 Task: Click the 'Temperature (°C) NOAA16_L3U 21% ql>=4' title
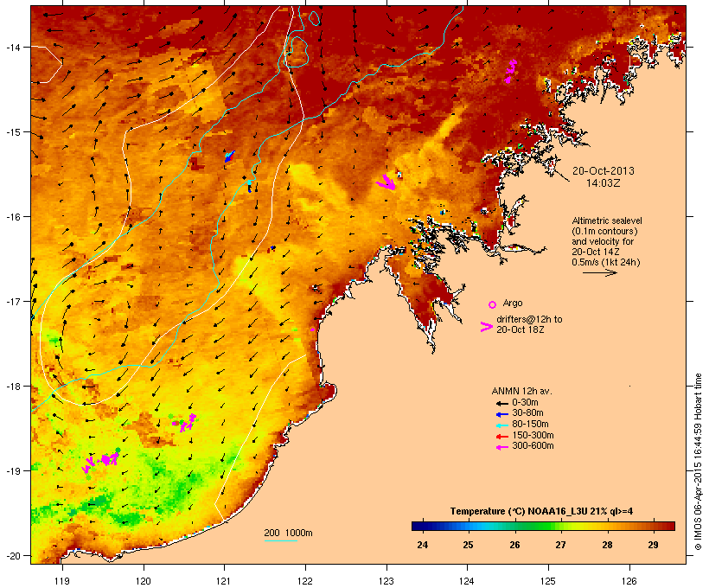point(541,511)
